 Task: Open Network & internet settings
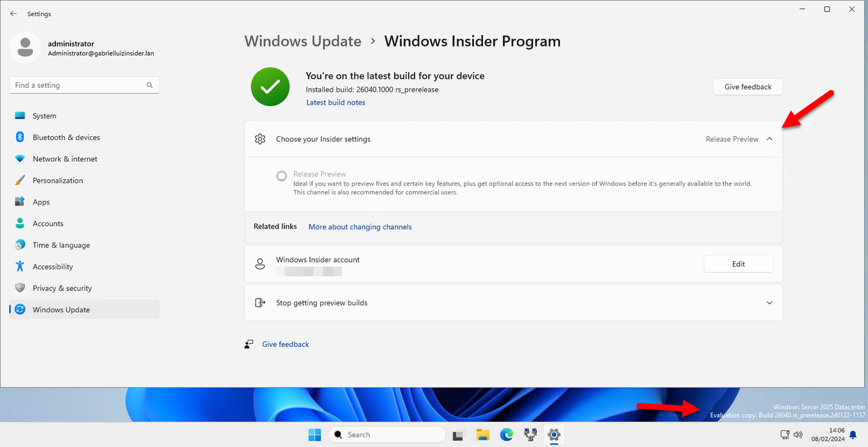[x=85, y=159]
